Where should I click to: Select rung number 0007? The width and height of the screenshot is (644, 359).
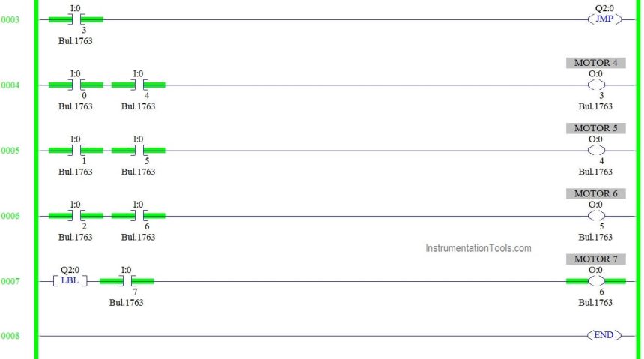coord(10,281)
